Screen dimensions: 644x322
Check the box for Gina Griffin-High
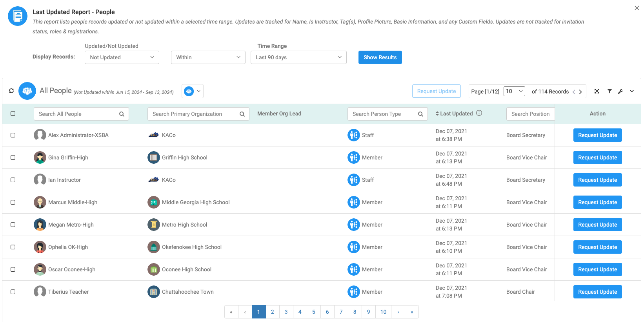(x=13, y=157)
